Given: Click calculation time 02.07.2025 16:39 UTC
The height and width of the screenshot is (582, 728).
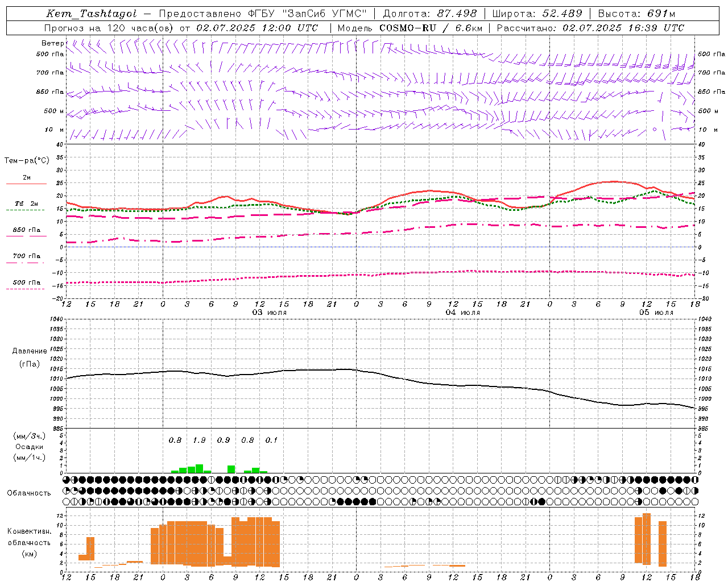Looking at the screenshot, I should pos(623,28).
